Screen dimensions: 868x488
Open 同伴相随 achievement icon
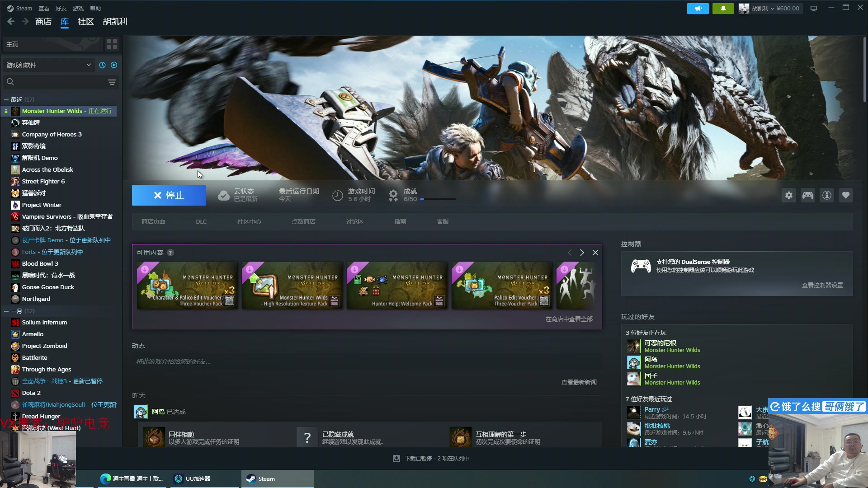tap(154, 437)
